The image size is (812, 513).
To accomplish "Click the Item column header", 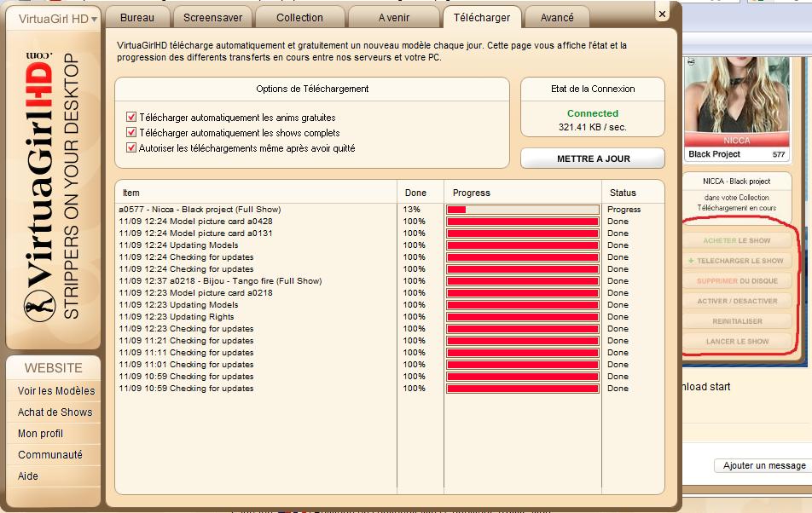I will click(131, 193).
